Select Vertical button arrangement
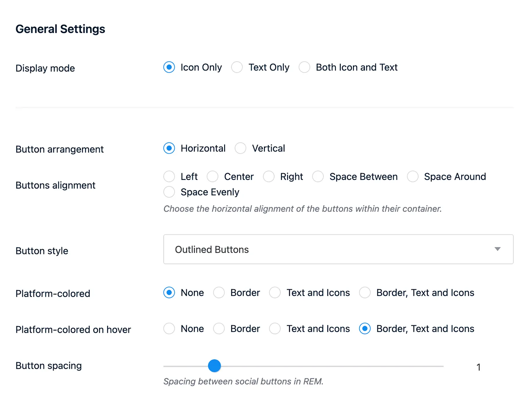This screenshot has width=532, height=419. [240, 148]
